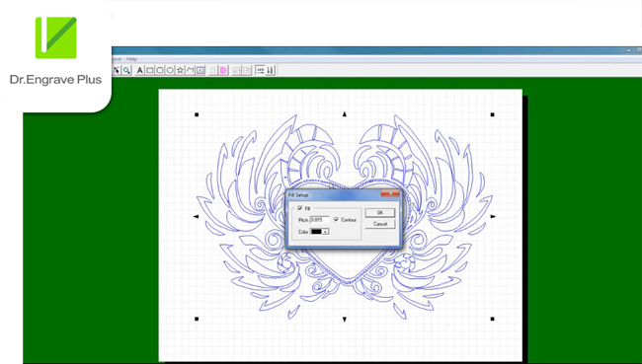Click the black color swatch
The height and width of the screenshot is (364, 642).
(x=316, y=232)
